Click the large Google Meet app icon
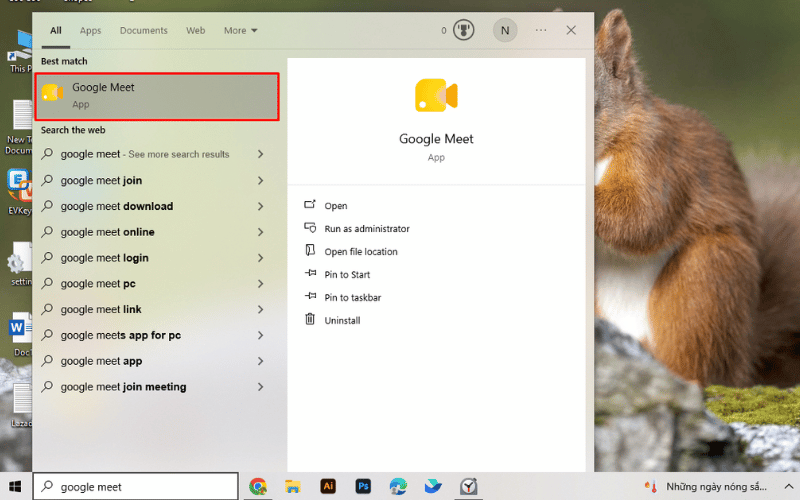Screen dimensions: 800x500 coord(436,95)
